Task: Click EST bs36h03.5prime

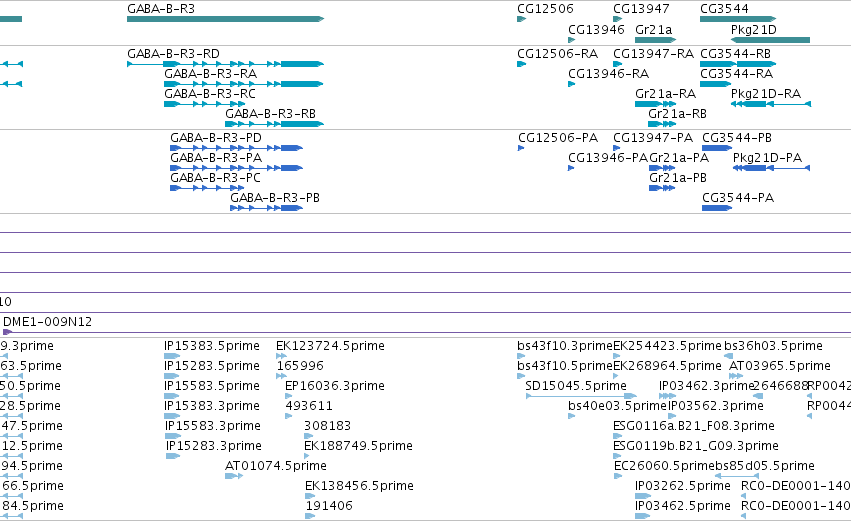Action: pos(729,356)
